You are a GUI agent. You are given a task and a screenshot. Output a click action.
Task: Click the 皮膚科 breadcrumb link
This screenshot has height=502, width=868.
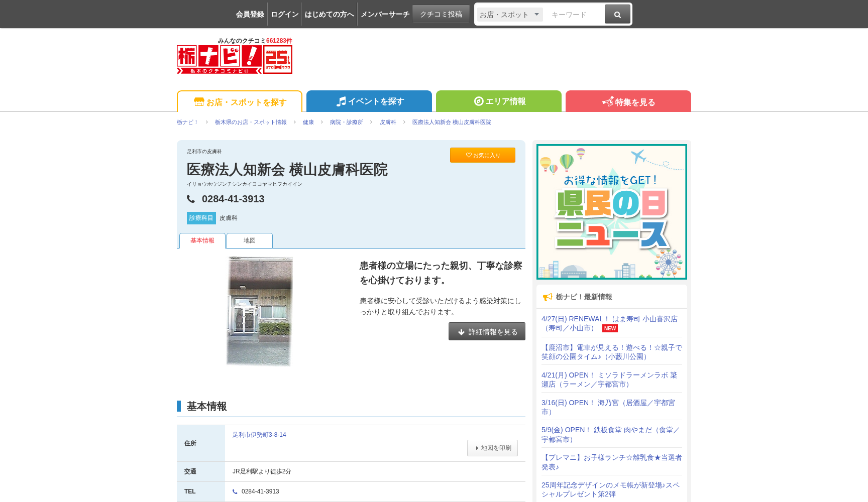point(387,122)
